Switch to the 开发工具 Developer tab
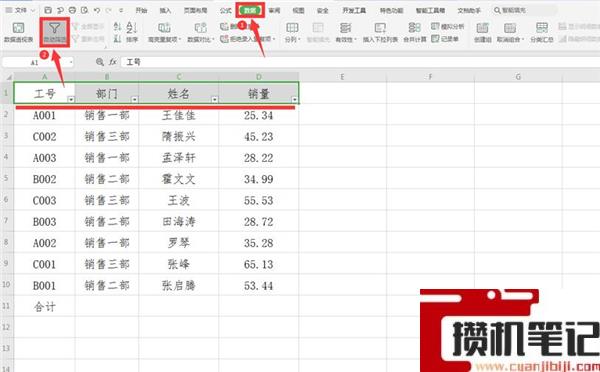The image size is (600, 372). [x=354, y=10]
